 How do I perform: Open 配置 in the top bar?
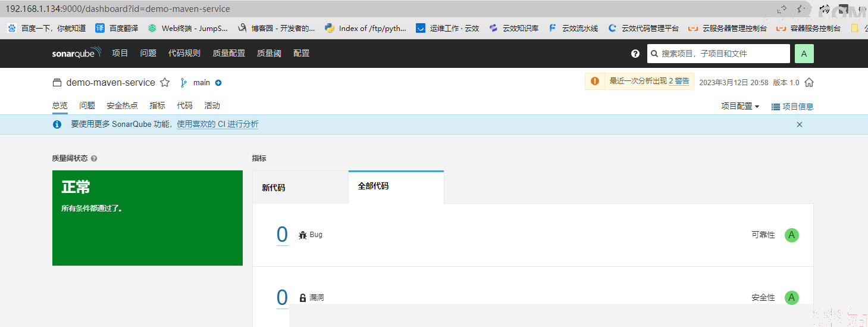tap(302, 53)
